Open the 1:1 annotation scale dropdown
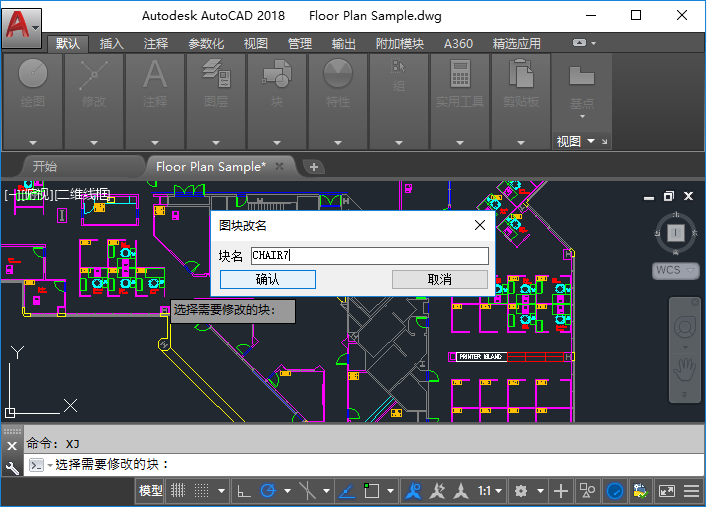Screen dimensions: 707x507 tap(490, 491)
